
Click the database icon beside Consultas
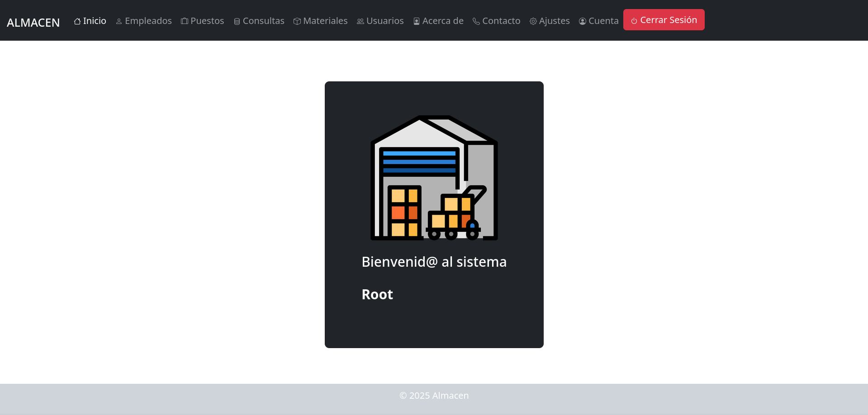[x=237, y=21]
